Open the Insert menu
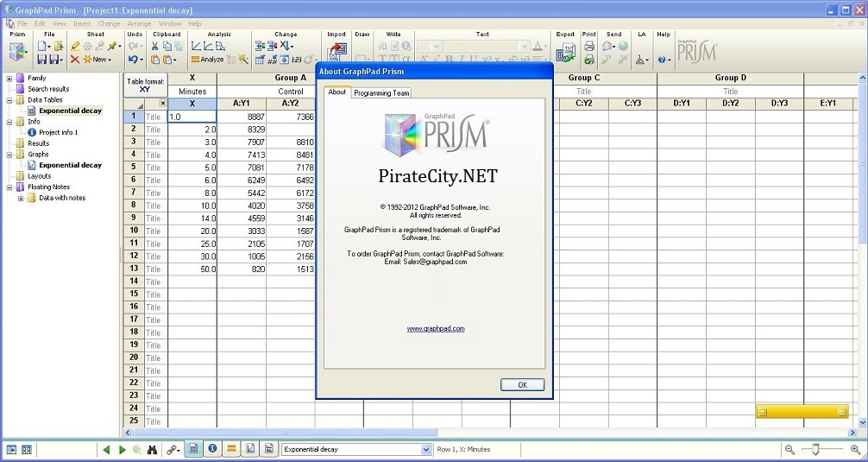This screenshot has height=462, width=868. tap(82, 24)
